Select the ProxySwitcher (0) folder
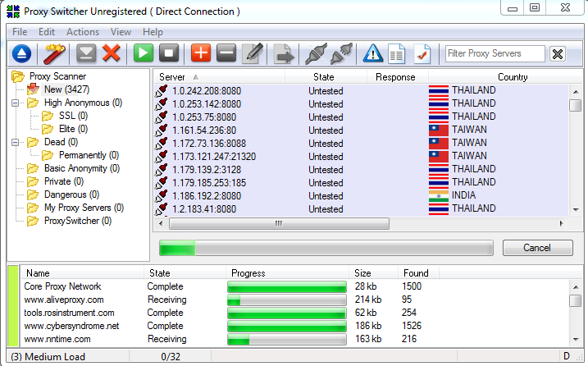 point(78,221)
